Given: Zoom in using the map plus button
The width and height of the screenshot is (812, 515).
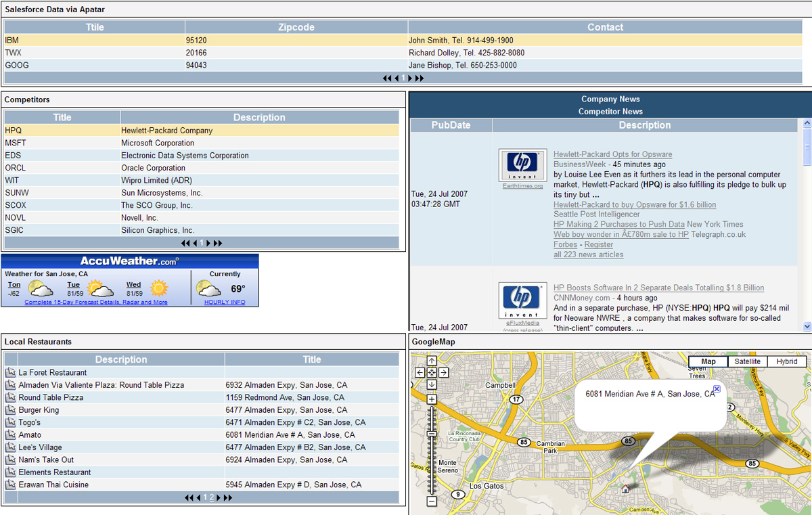Looking at the screenshot, I should pos(432,400).
